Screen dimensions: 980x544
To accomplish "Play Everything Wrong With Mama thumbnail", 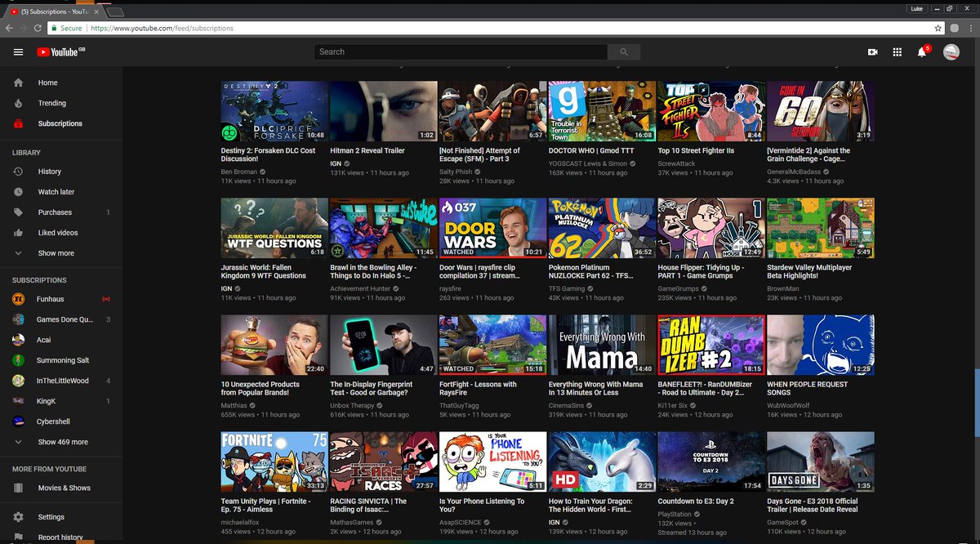I will pos(602,345).
